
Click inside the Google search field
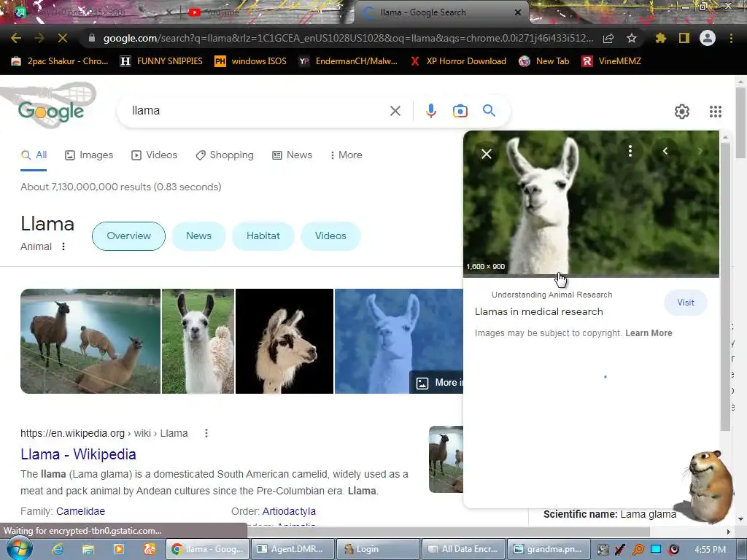pos(258,111)
